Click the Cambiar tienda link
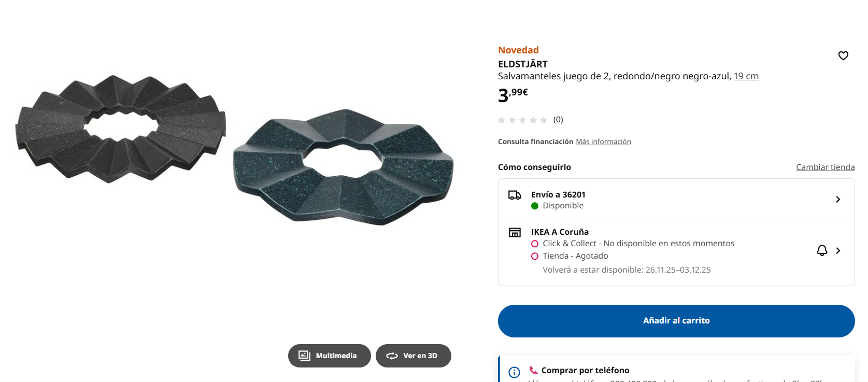This screenshot has height=382, width=868. [x=825, y=167]
